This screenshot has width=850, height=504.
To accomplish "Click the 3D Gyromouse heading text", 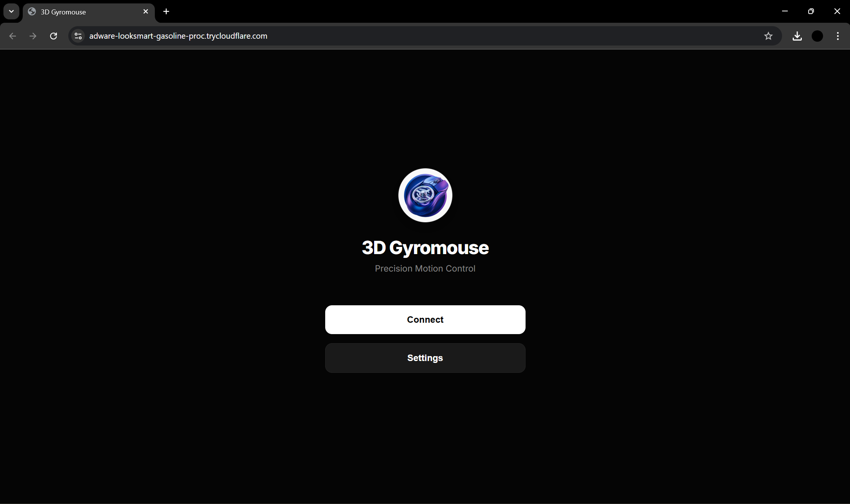I will (x=425, y=248).
